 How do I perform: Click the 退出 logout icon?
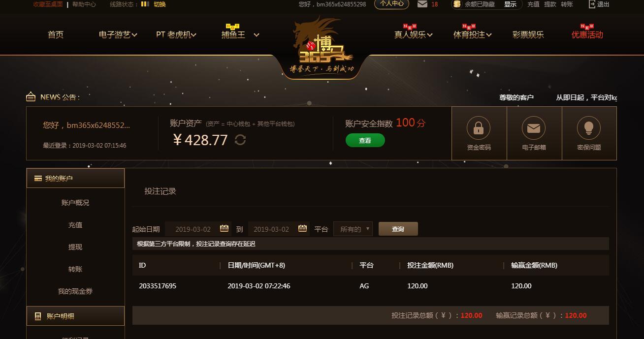(592, 4)
